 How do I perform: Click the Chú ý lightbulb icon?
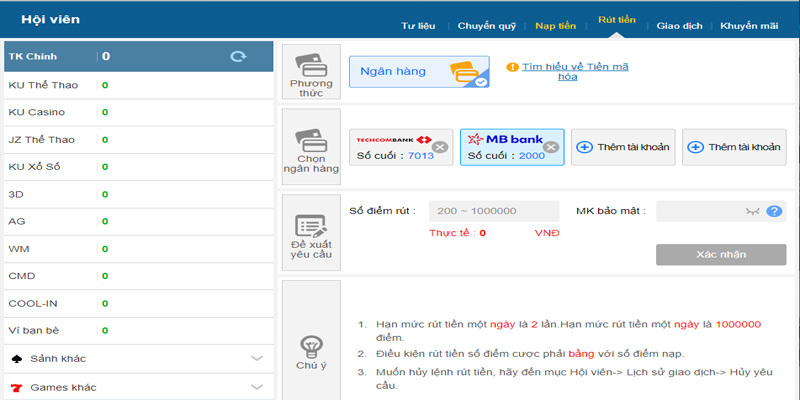click(x=311, y=346)
